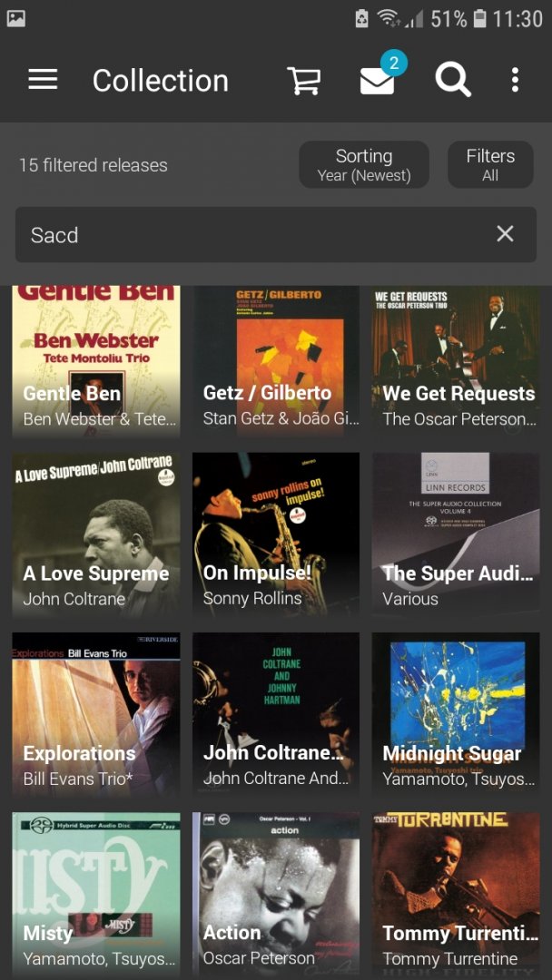The width and height of the screenshot is (552, 980).
Task: Open Filters All dropdown
Action: coord(490,165)
